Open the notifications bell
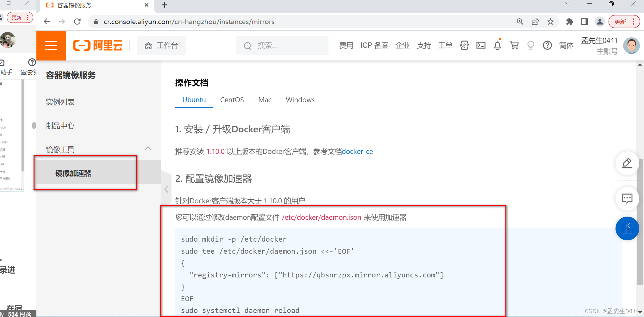The width and height of the screenshot is (644, 317). coord(497,45)
